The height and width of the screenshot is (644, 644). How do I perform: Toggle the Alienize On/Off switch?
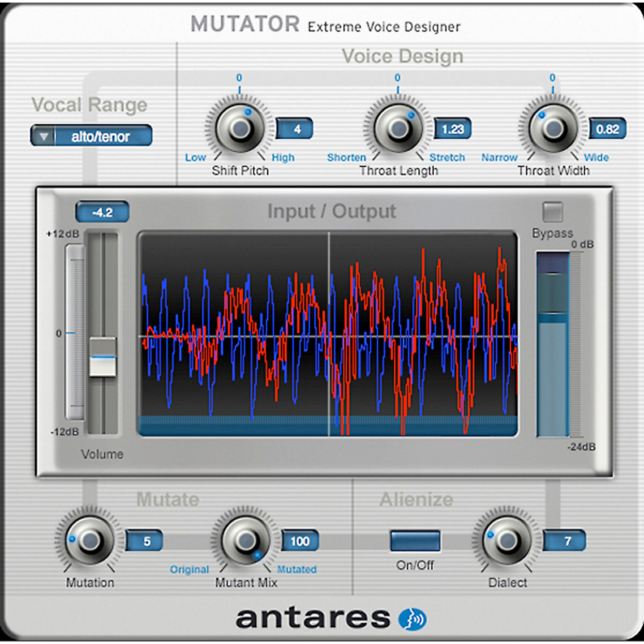click(x=415, y=540)
